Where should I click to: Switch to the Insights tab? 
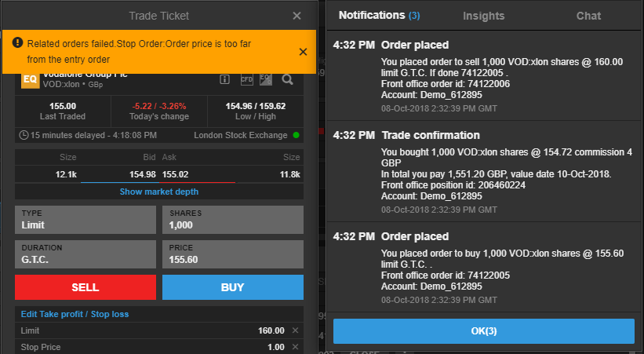[x=484, y=16]
